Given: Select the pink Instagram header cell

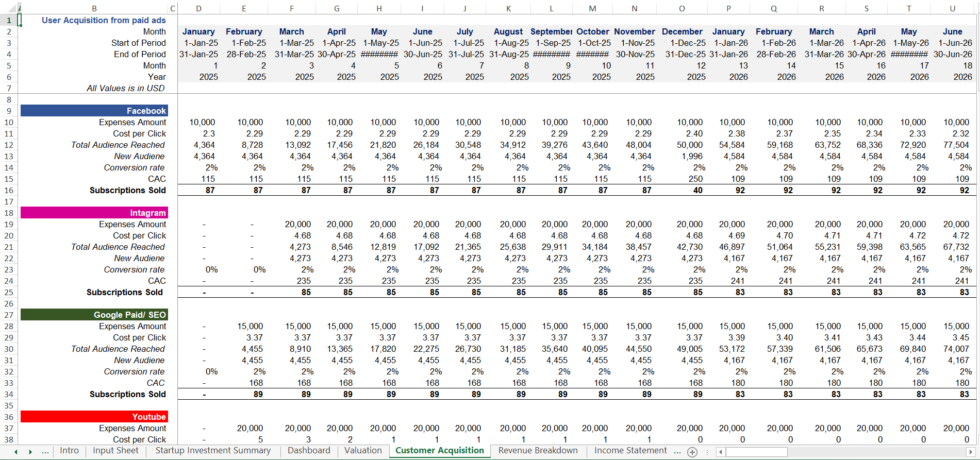Looking at the screenshot, I should 94,213.
